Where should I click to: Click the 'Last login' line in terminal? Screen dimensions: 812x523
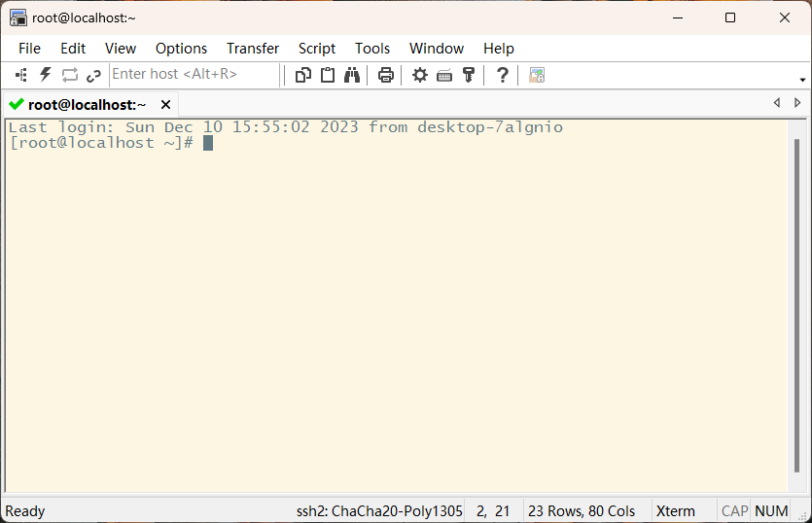click(286, 127)
